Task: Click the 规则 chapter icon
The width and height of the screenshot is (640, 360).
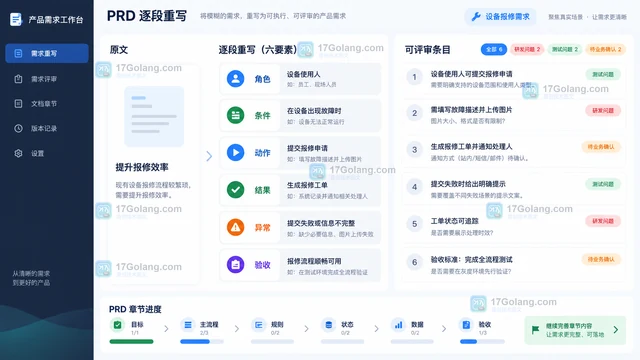Action: point(259,325)
